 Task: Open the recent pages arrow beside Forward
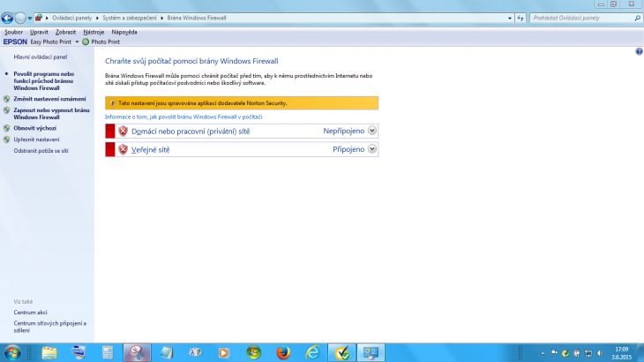point(30,19)
